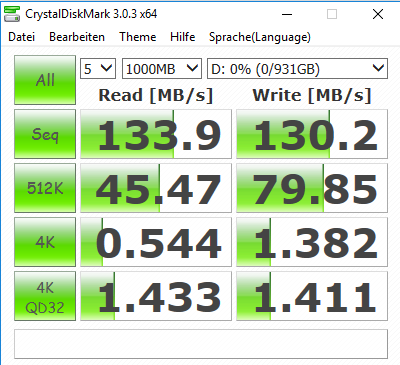Click the 4K QD32 read result 1.433
The width and height of the screenshot is (400, 365).
(156, 296)
